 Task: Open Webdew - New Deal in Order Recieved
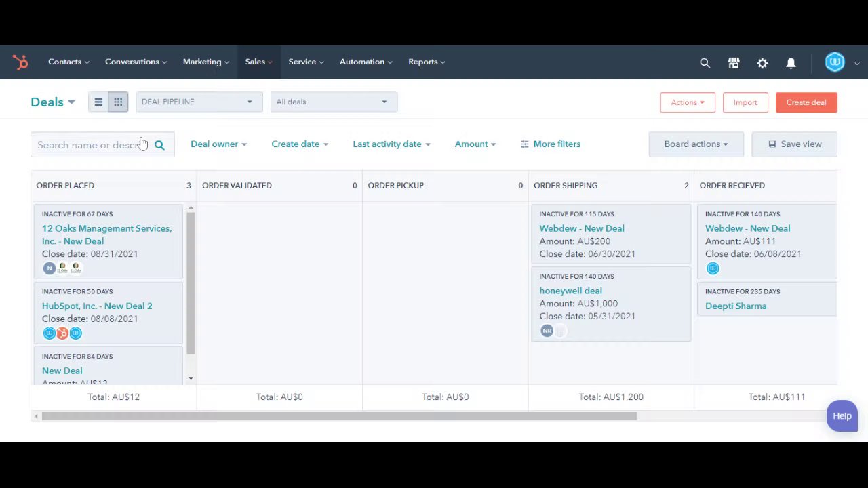click(747, 228)
